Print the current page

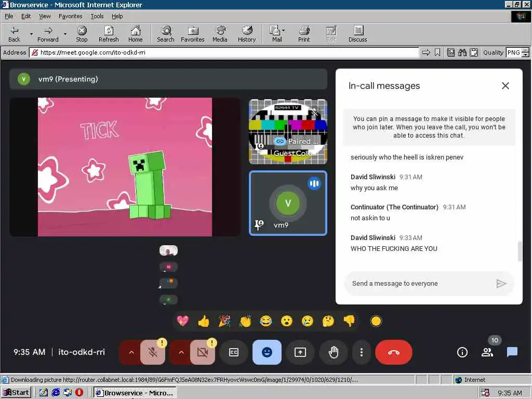click(304, 34)
